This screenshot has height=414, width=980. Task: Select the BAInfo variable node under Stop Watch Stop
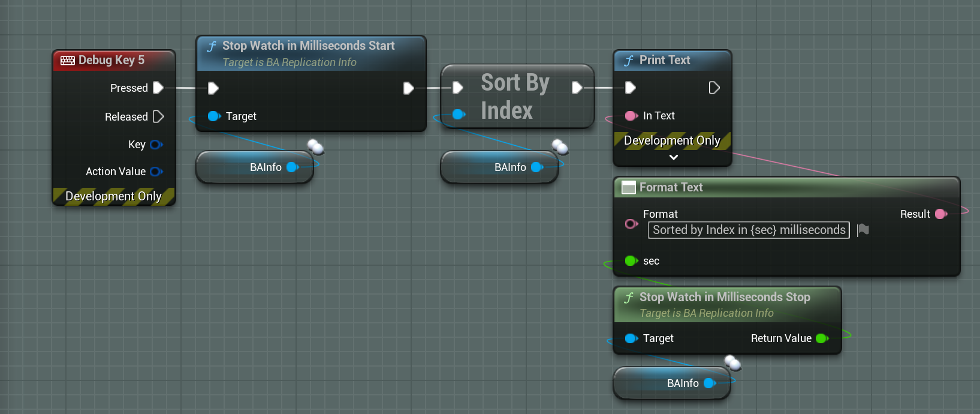pyautogui.click(x=672, y=383)
